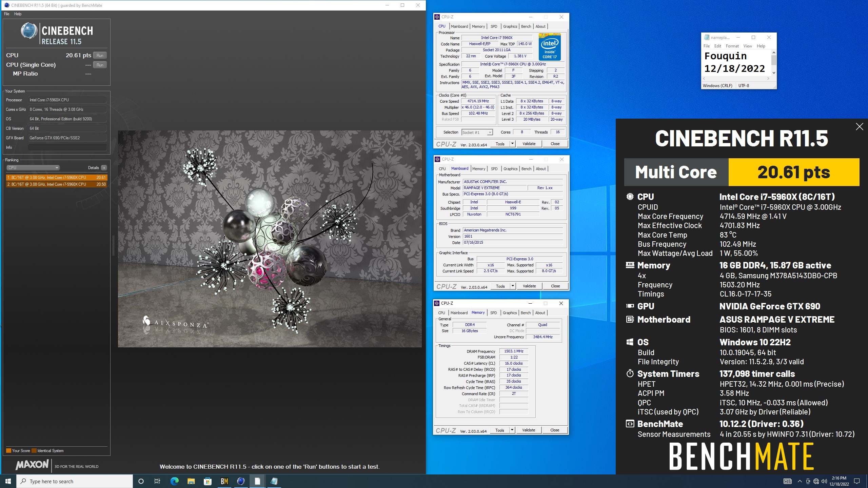The height and width of the screenshot is (488, 868).
Task: Open network icon in system tray
Action: (816, 481)
